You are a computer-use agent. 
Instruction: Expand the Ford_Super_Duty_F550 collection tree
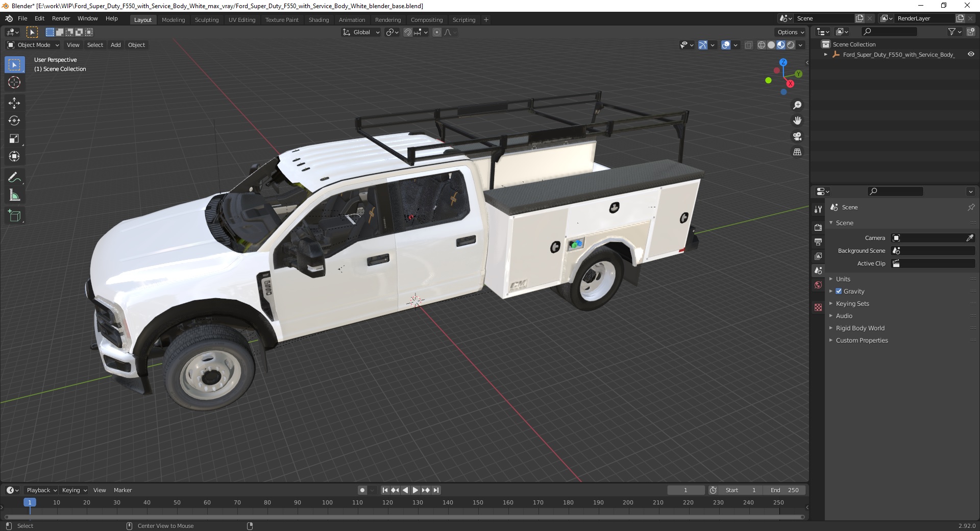tap(825, 55)
